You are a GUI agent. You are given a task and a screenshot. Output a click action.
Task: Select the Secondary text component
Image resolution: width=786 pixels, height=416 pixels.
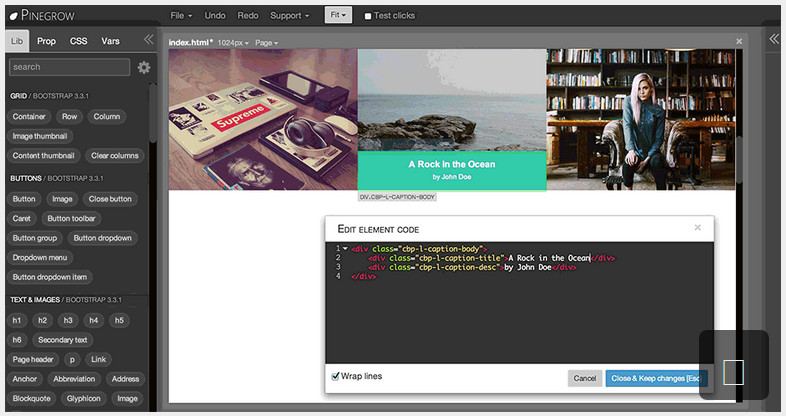(x=63, y=340)
